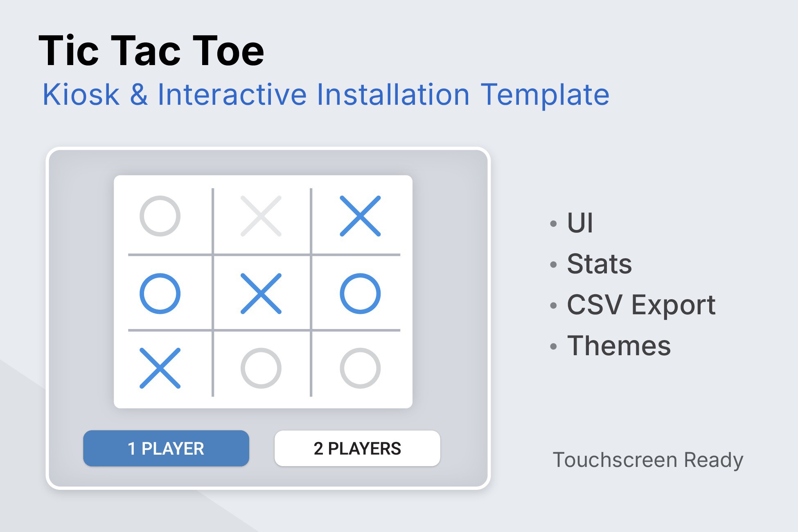Click the gray O in bottom-middle cell
Viewport: 798px width, 532px height.
tap(261, 368)
